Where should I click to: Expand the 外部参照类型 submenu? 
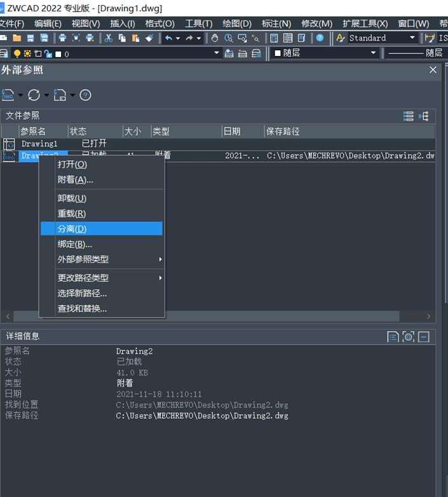(102, 259)
